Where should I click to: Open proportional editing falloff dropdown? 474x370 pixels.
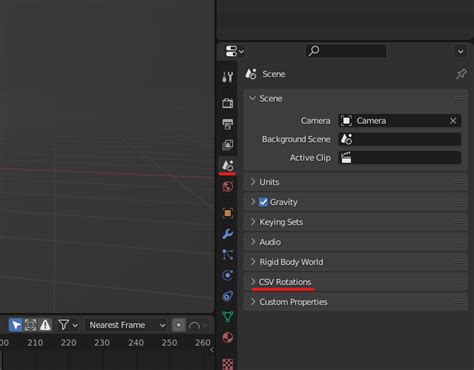(x=198, y=325)
